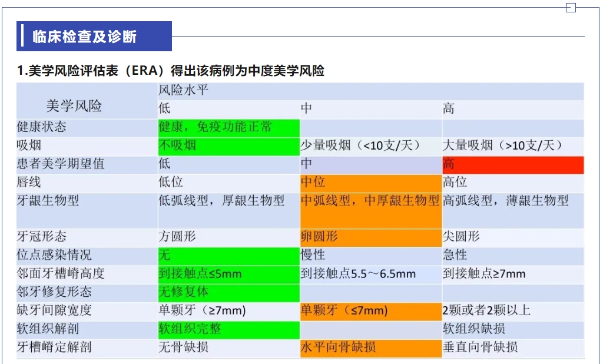The image size is (603, 364).
Task: Click the orange 中位 lip line cell
Action: [x=370, y=182]
